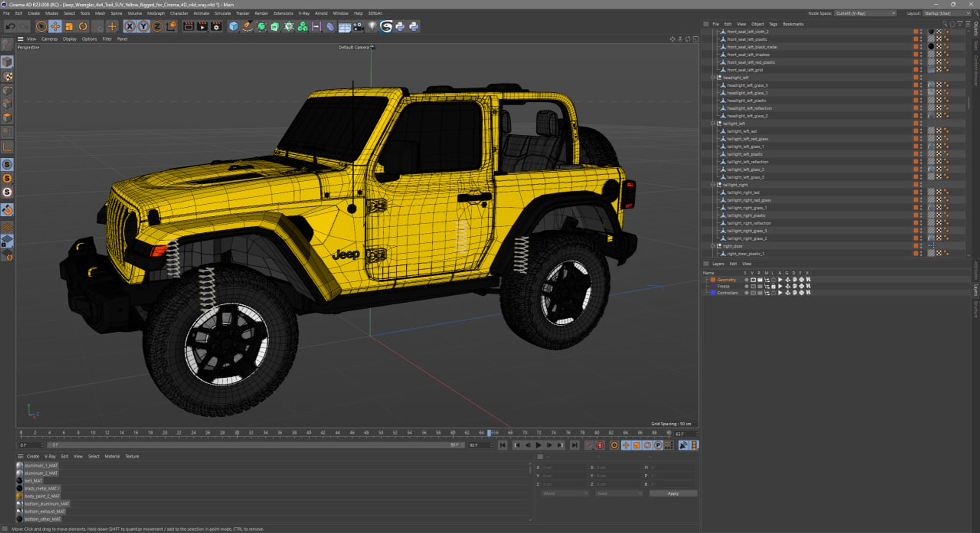Click Record Active Objects button
Viewport: 980px width, 533px height.
[x=589, y=445]
